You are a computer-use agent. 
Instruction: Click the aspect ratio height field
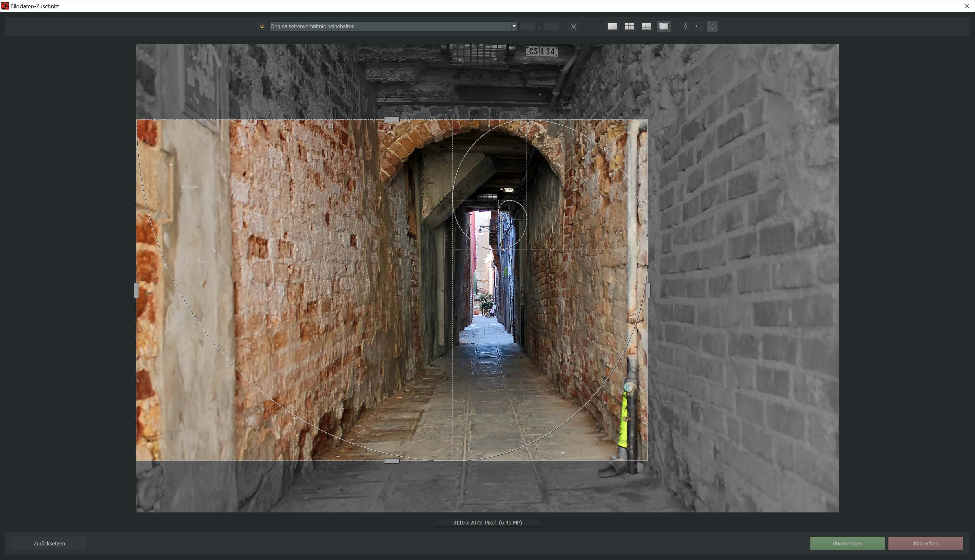tap(551, 27)
